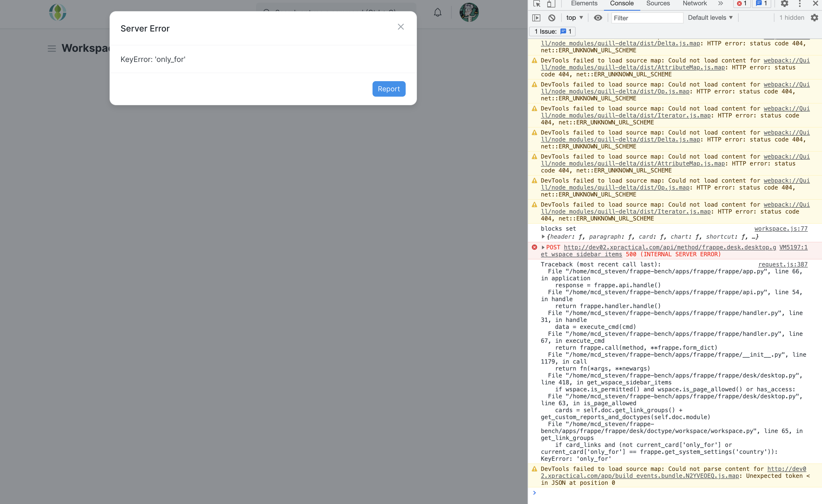Clear the console messages
This screenshot has width=822, height=504.
click(552, 18)
